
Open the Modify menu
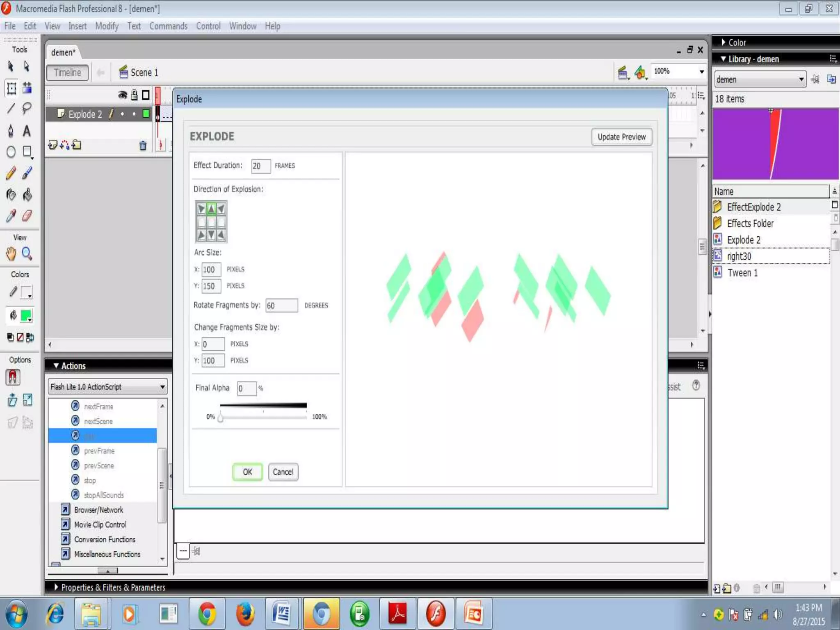coord(107,26)
